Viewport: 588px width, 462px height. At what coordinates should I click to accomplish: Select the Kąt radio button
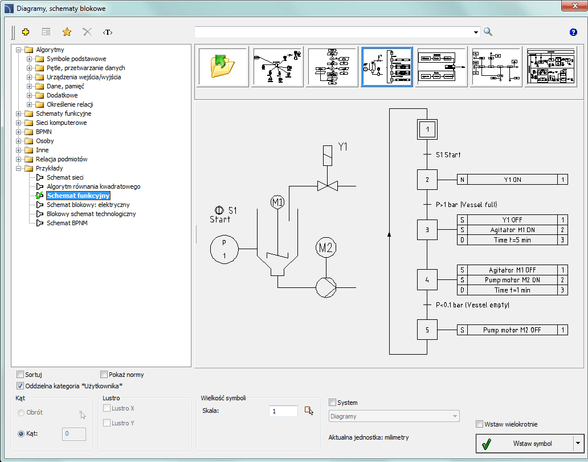(21, 434)
